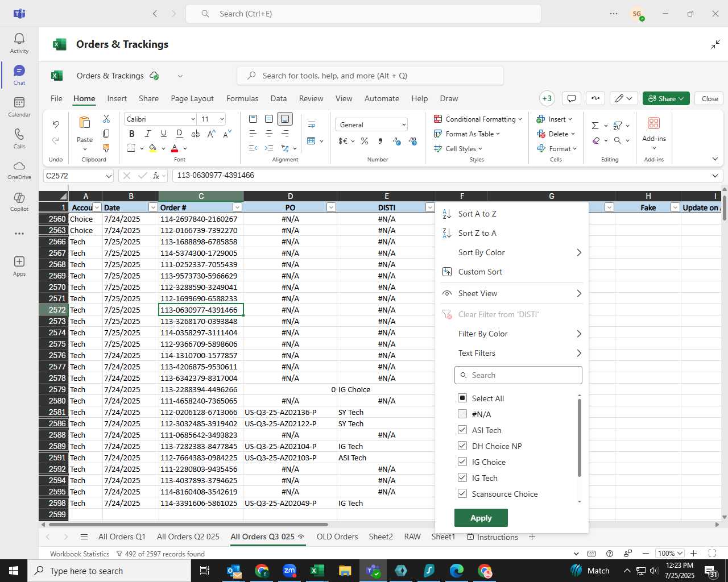Open File Explorer from taskbar
This screenshot has width=728, height=582.
(345, 571)
